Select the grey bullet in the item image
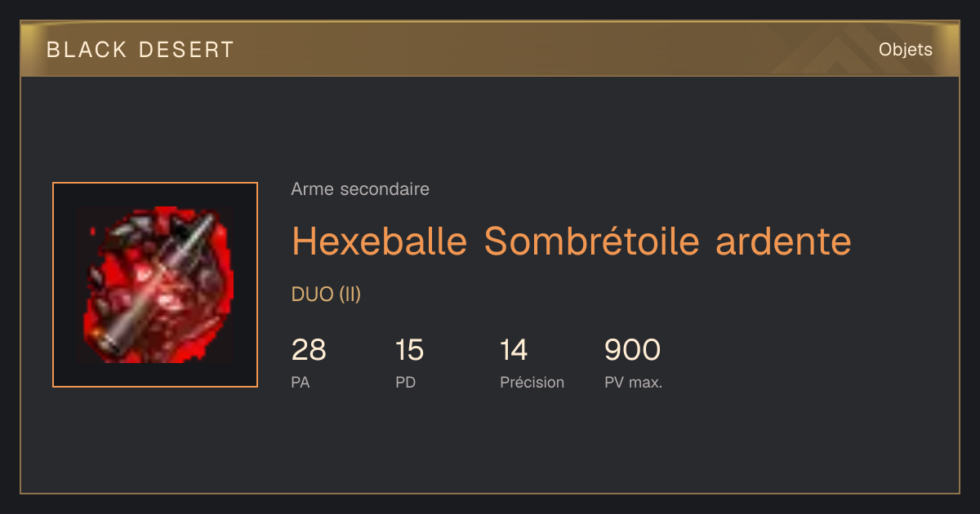This screenshot has height=514, width=980. 154,281
